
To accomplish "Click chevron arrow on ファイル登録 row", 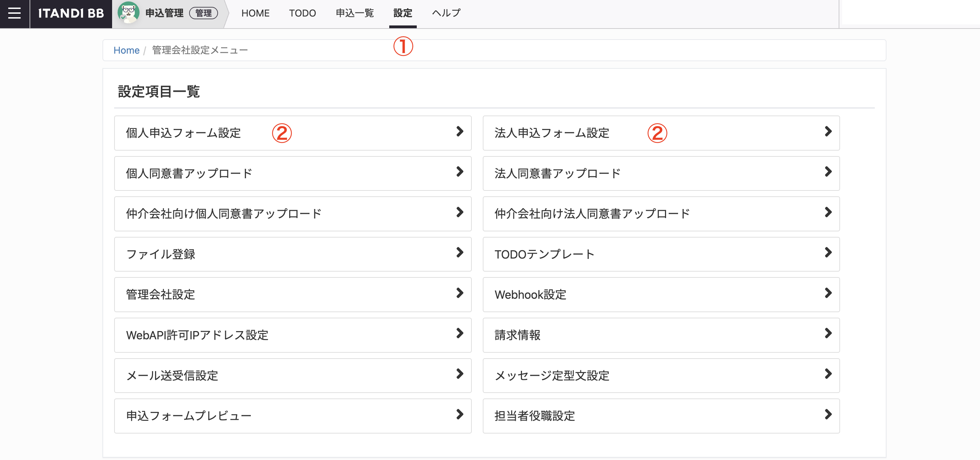I will point(459,252).
